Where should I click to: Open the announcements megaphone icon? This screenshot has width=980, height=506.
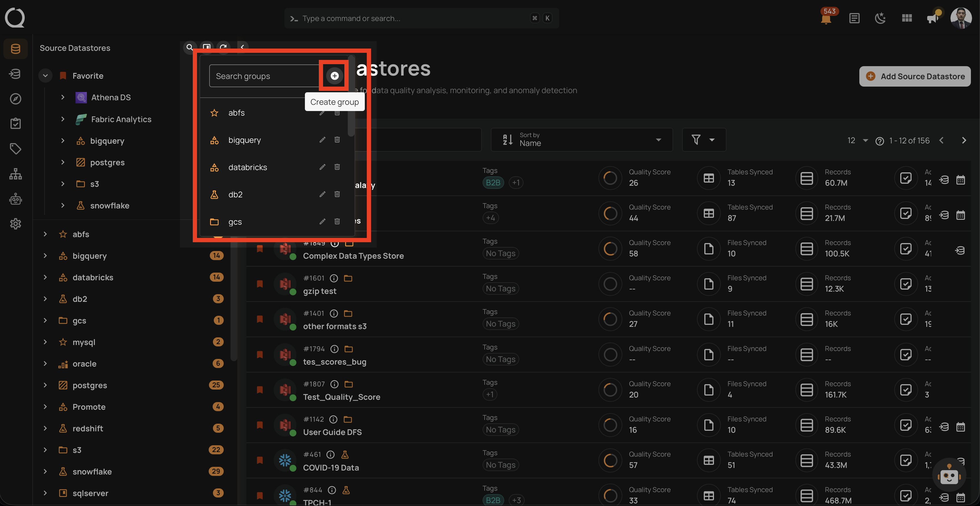[932, 18]
